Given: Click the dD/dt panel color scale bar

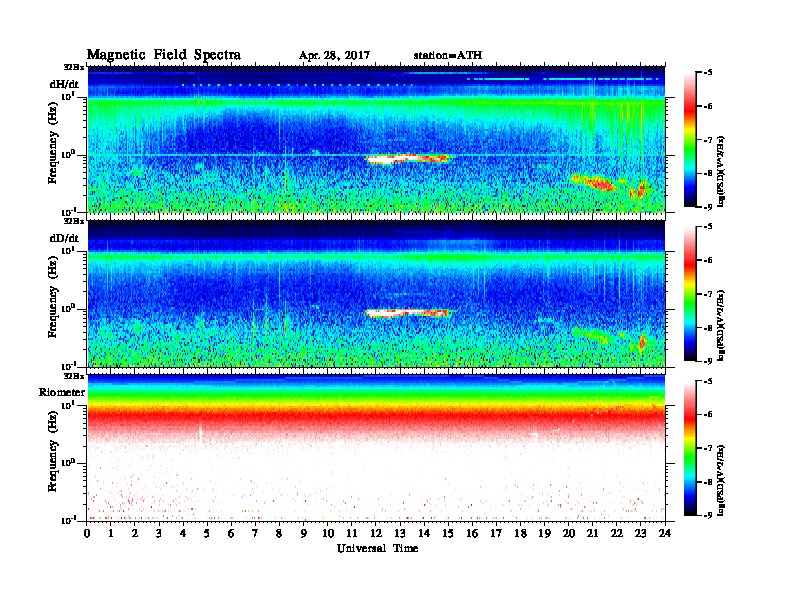Looking at the screenshot, I should 690,294.
